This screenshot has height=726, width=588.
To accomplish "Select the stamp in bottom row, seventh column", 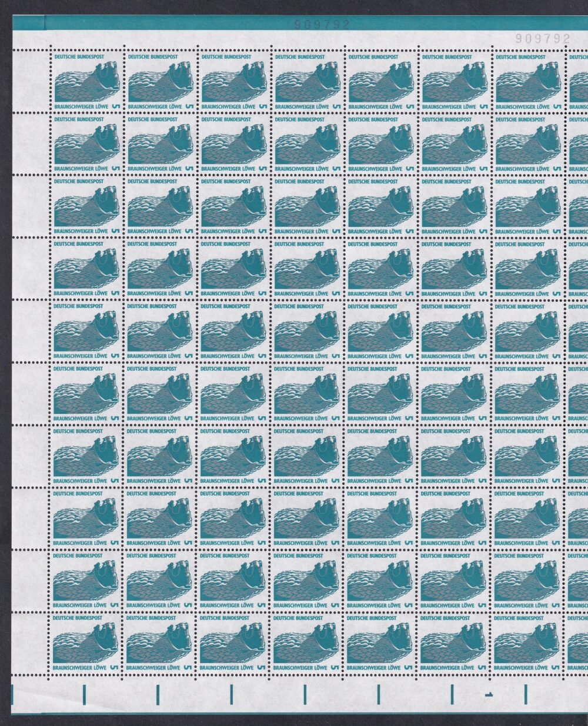I will click(528, 643).
